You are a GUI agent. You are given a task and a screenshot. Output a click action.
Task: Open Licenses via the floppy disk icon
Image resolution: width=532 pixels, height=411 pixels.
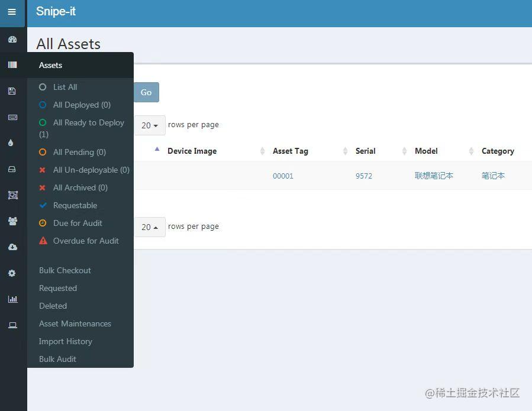tap(12, 91)
